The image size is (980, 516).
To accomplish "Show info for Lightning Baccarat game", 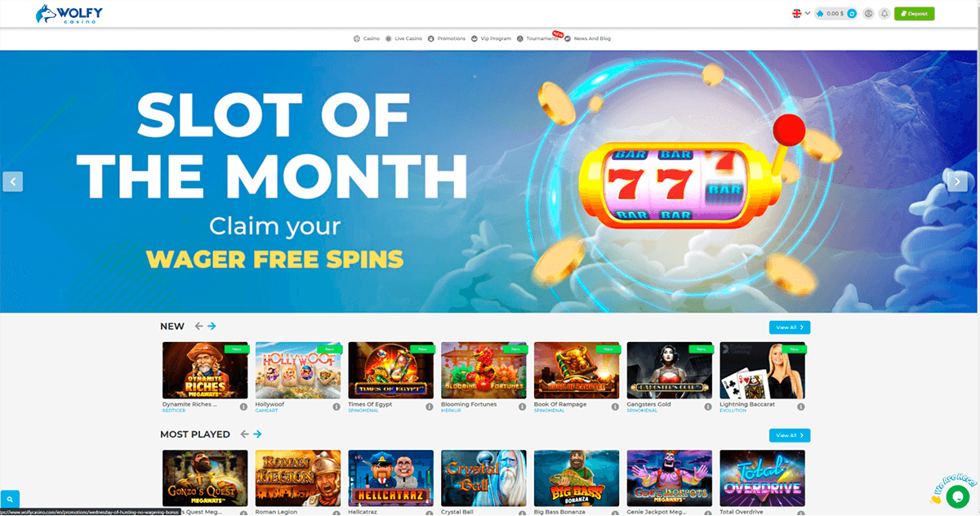I will coord(800,407).
